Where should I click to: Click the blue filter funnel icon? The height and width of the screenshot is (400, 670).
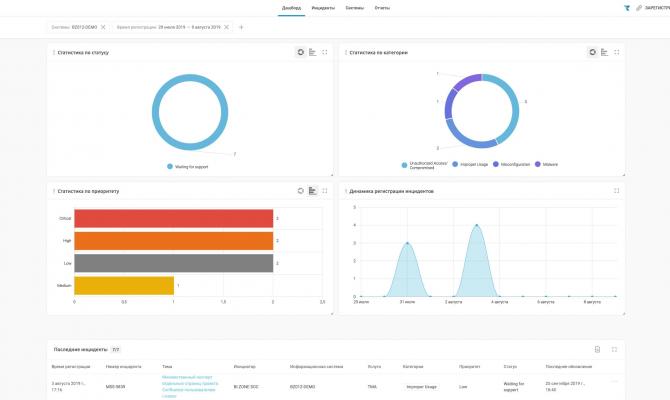pos(627,8)
